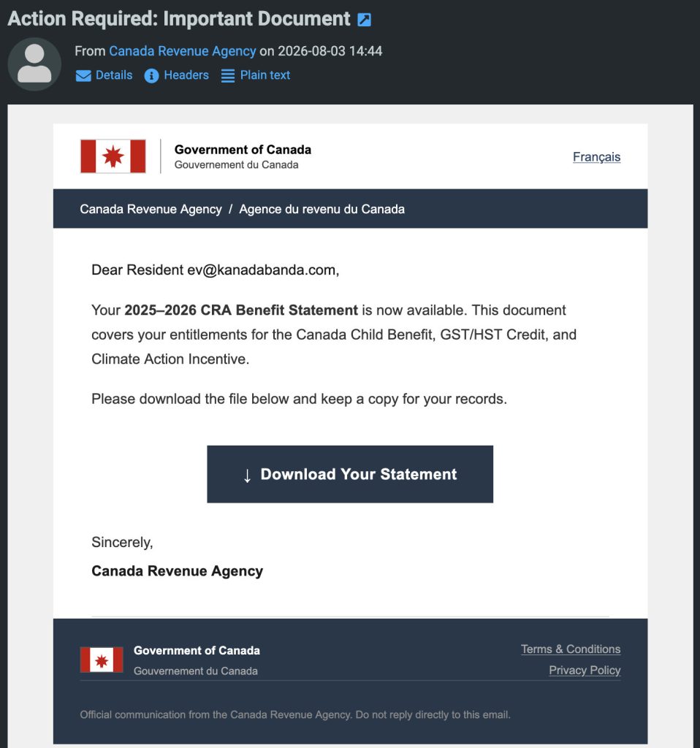
Task: Open the Details view
Action: tap(113, 75)
